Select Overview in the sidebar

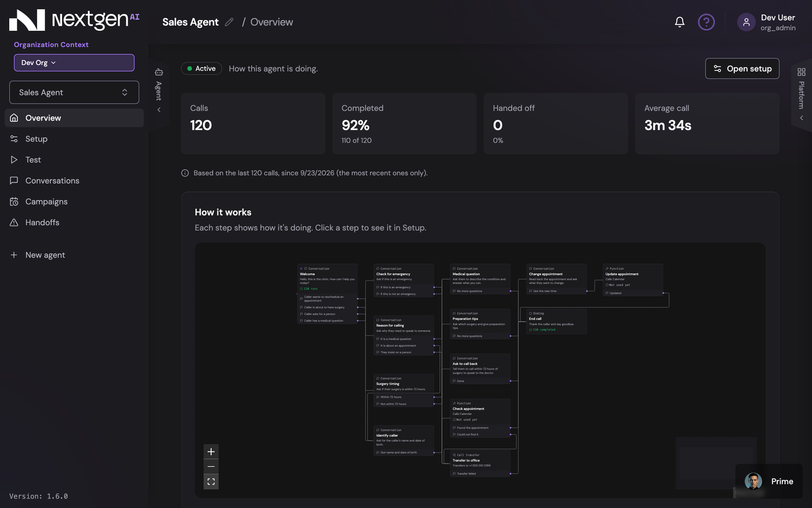point(74,118)
